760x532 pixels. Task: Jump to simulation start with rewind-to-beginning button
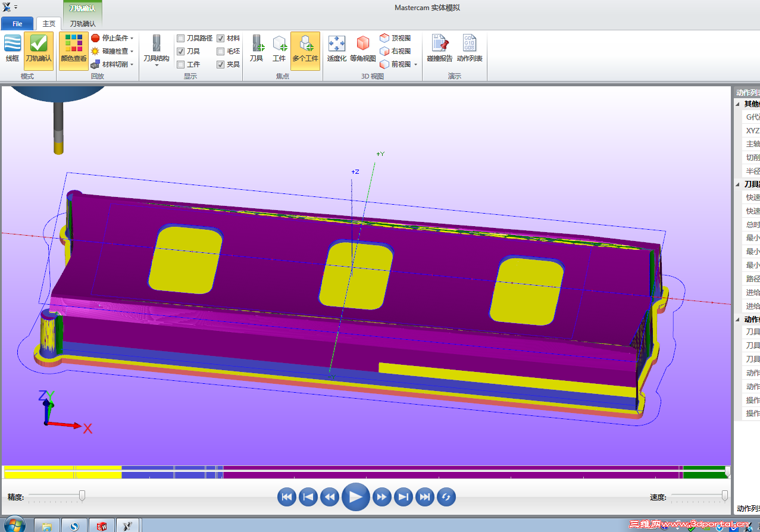point(287,497)
